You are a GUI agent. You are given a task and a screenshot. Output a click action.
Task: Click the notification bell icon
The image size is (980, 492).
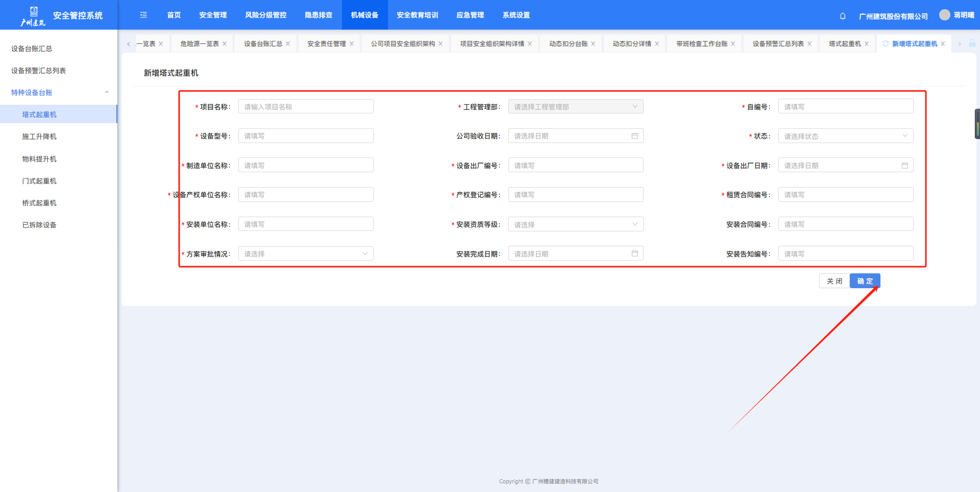(843, 16)
